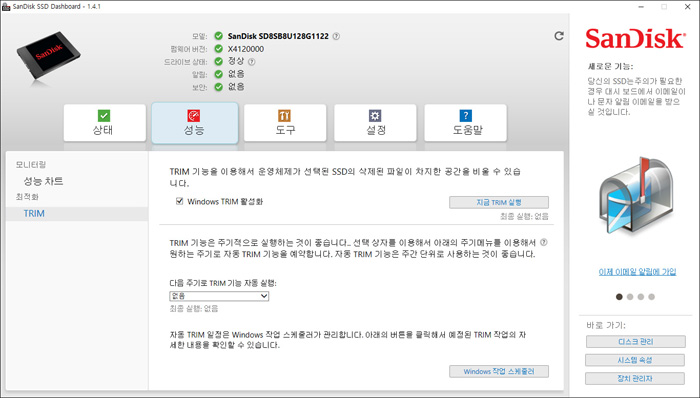Screen dimensions: 700x398
Task: Open the 상태 tab
Action: (x=104, y=123)
